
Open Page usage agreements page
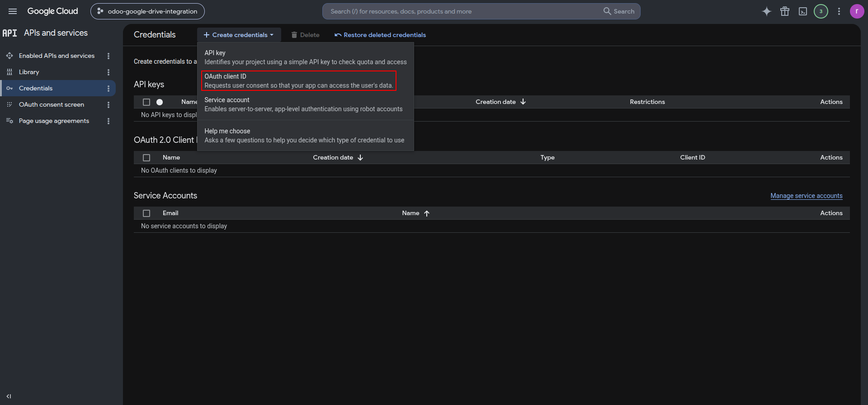point(54,121)
